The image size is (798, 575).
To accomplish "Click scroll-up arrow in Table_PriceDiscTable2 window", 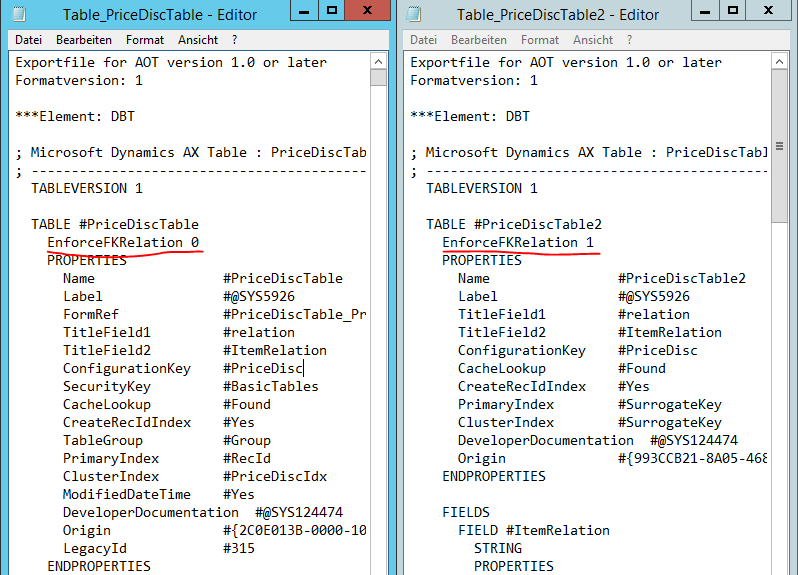I will [x=780, y=59].
